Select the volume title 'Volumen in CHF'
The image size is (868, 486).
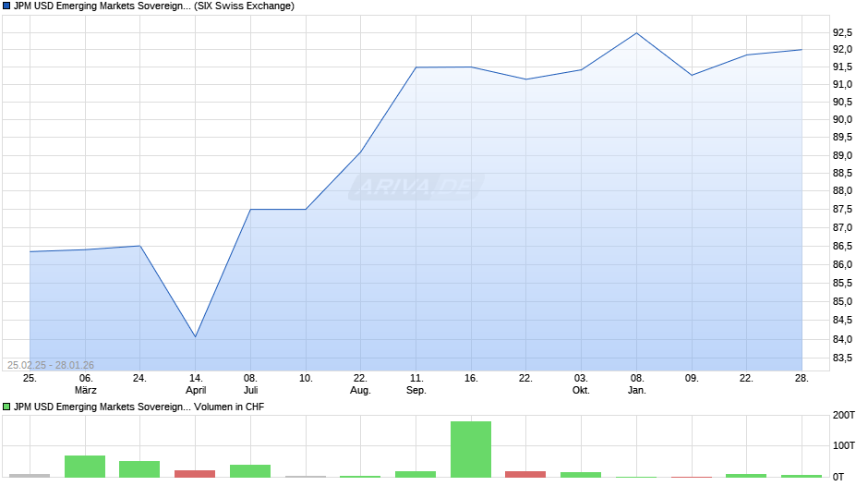click(229, 407)
